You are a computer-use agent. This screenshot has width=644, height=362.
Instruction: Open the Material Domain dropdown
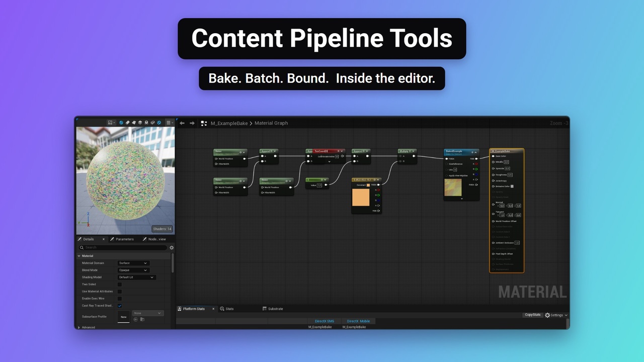133,263
